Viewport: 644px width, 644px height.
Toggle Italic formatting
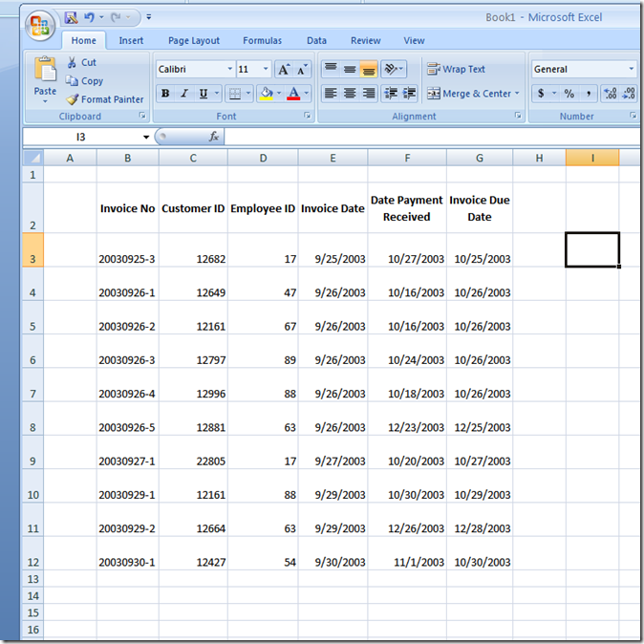click(x=184, y=94)
